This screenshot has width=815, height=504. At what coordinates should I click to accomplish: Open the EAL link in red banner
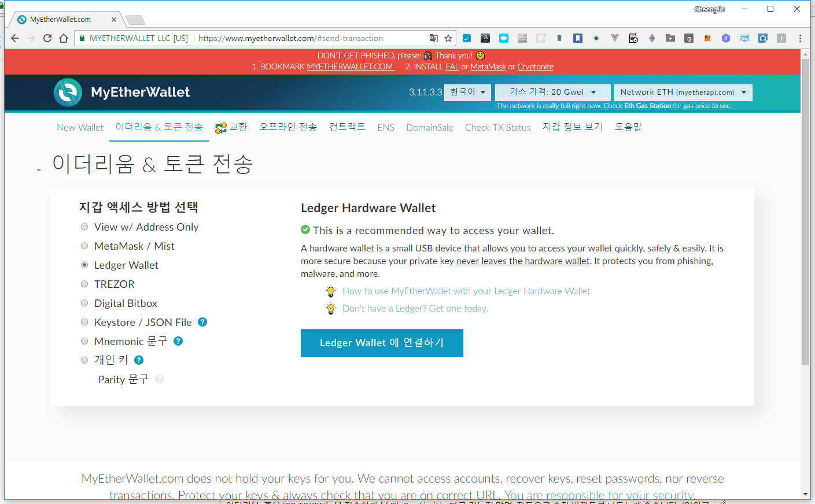(x=452, y=67)
